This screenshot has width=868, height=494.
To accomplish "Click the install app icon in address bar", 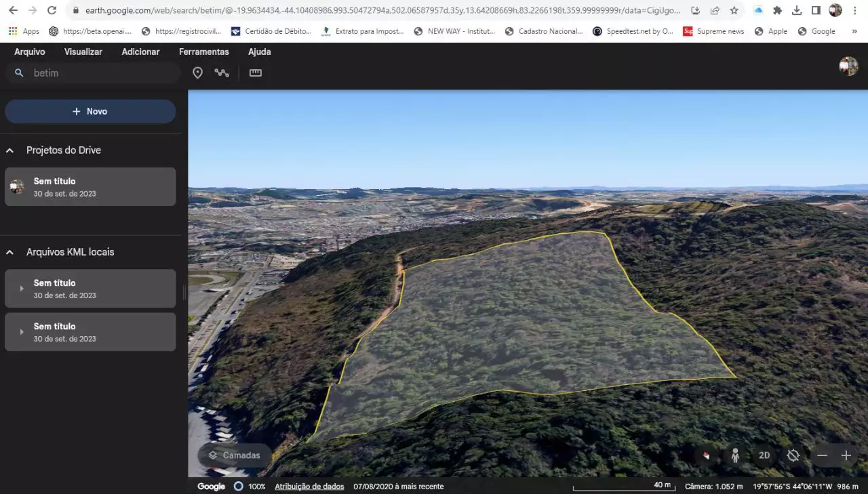I will [696, 11].
